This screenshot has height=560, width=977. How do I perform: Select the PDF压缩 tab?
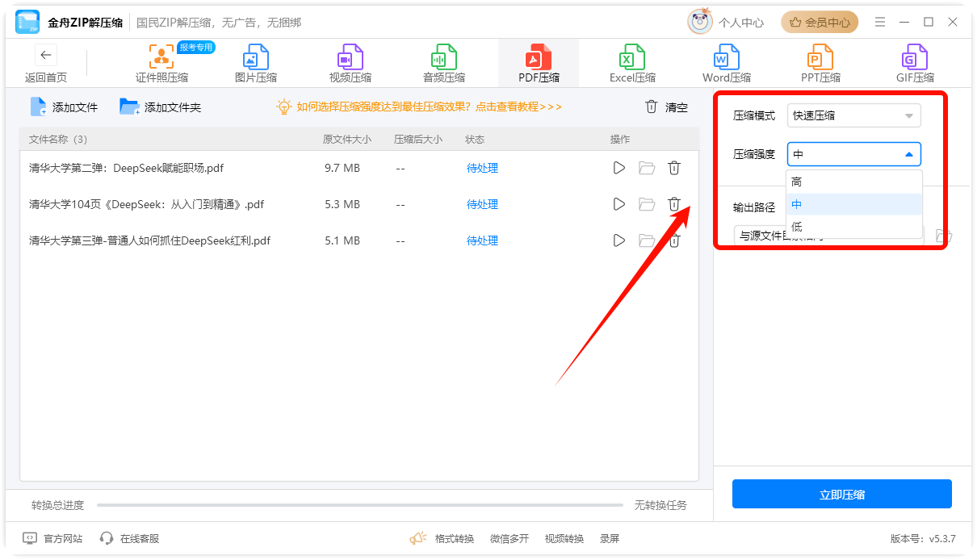pyautogui.click(x=539, y=64)
